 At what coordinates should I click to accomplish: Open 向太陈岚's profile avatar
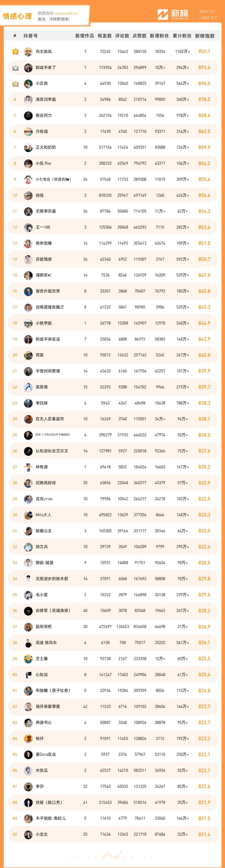pyautogui.click(x=28, y=52)
